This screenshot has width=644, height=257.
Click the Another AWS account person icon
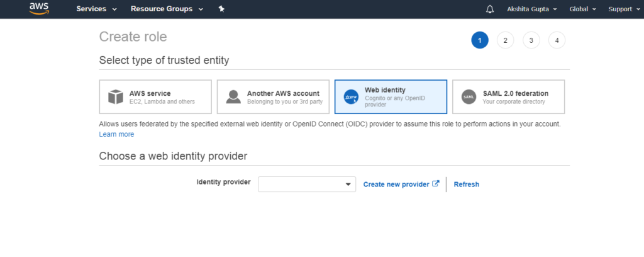tap(233, 97)
